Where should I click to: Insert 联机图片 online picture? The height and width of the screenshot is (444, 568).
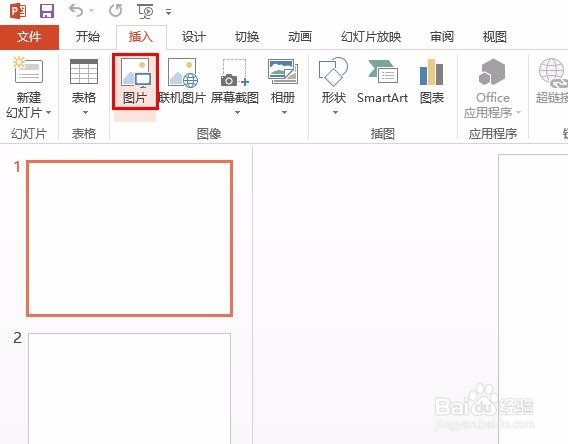pyautogui.click(x=182, y=81)
